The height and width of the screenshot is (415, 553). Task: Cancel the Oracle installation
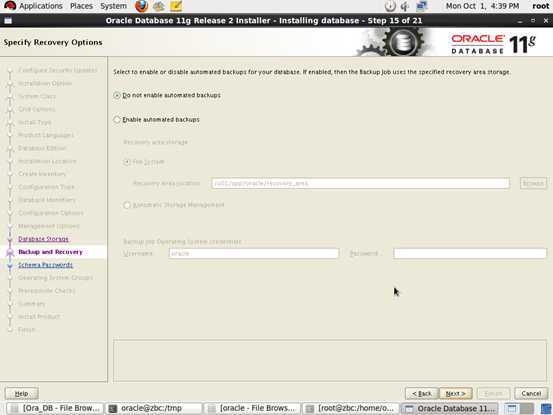click(531, 393)
